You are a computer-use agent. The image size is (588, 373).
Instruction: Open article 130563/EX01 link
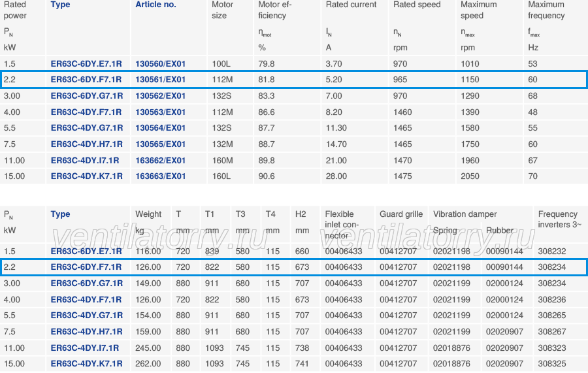[x=161, y=112]
